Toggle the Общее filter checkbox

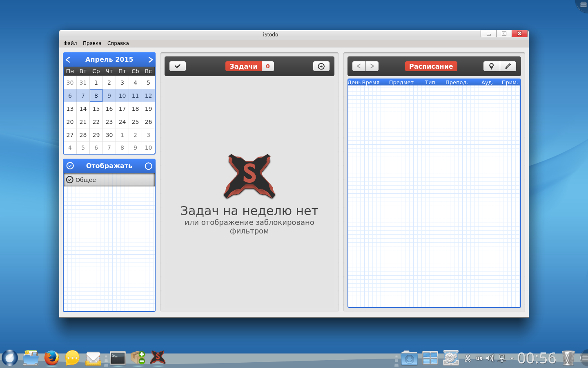click(70, 180)
